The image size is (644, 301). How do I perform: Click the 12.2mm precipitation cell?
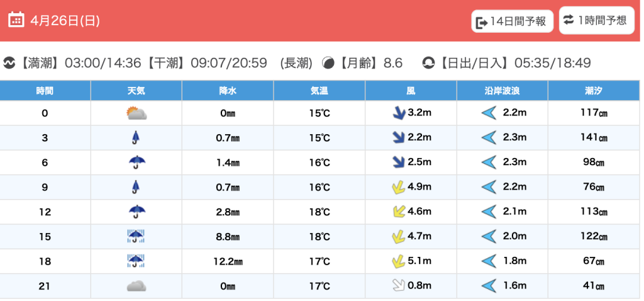(228, 261)
